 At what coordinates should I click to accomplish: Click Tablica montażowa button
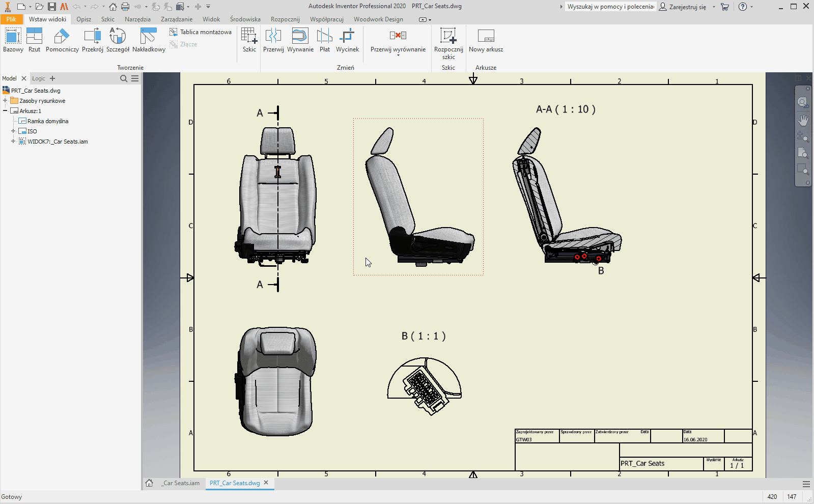click(x=201, y=32)
